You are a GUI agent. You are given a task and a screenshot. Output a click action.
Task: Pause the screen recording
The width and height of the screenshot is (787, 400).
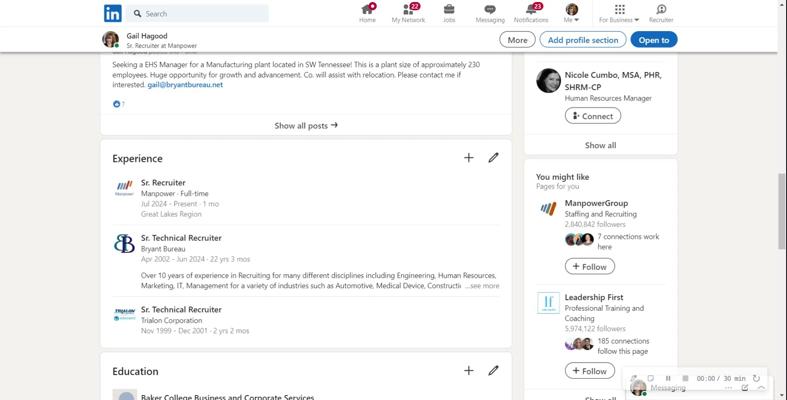coord(668,378)
